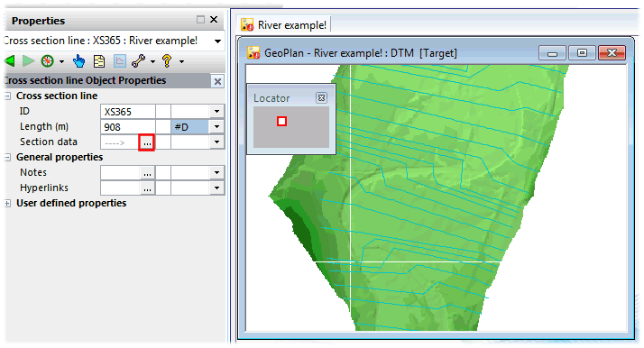Image resolution: width=644 pixels, height=348 pixels.
Task: Expand User defined properties group
Action: [7, 204]
